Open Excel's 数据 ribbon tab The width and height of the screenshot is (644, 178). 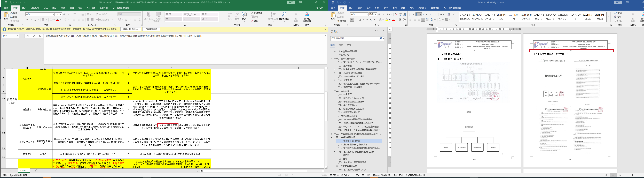(x=54, y=8)
